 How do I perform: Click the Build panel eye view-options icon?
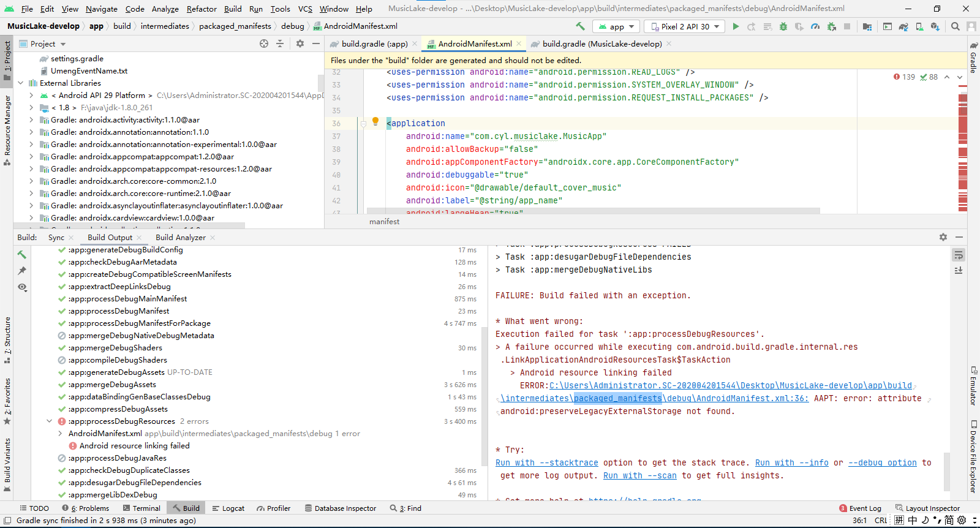pos(22,287)
